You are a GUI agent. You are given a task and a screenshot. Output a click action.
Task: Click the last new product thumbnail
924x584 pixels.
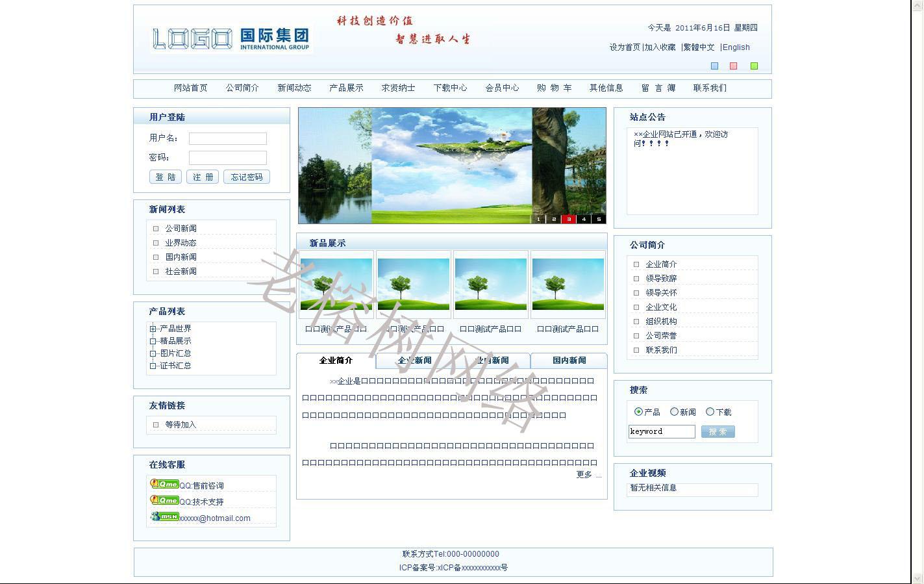click(568, 285)
